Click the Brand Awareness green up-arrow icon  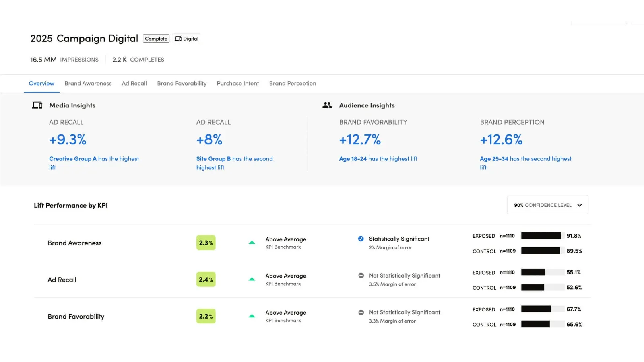252,243
